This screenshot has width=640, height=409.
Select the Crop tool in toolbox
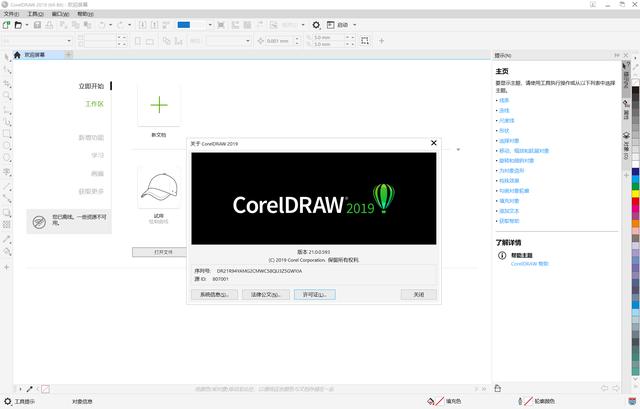tap(7, 84)
